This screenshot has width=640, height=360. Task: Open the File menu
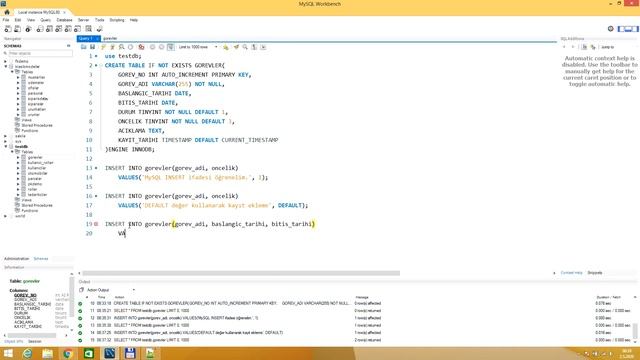(6, 20)
